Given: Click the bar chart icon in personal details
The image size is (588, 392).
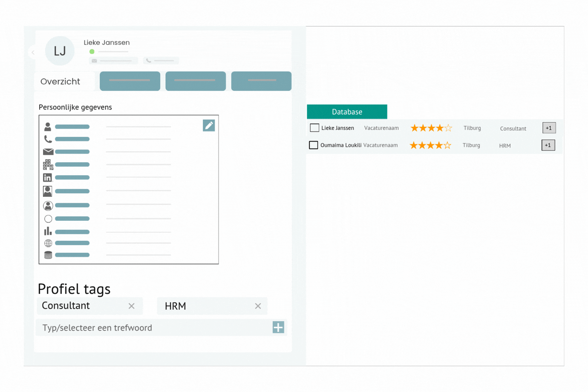Looking at the screenshot, I should 48,231.
